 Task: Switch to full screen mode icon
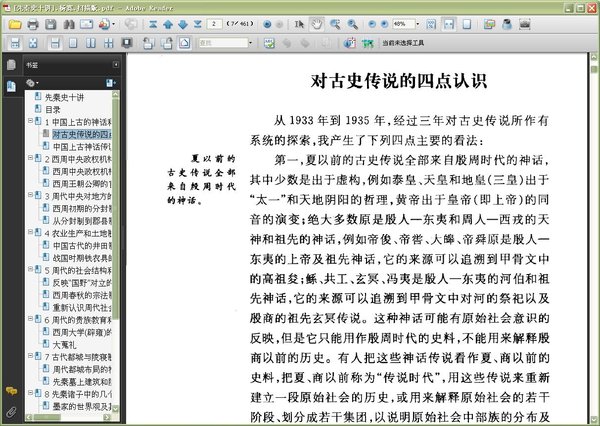127,43
